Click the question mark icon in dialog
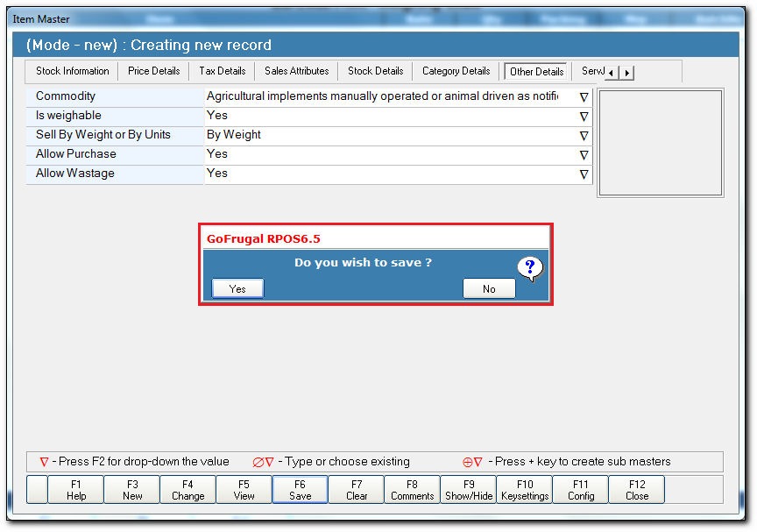The width and height of the screenshot is (757, 532). tap(530, 268)
